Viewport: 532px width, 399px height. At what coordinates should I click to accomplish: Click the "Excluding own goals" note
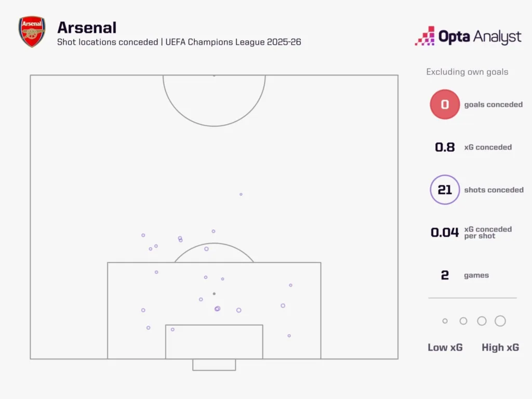[x=467, y=72]
